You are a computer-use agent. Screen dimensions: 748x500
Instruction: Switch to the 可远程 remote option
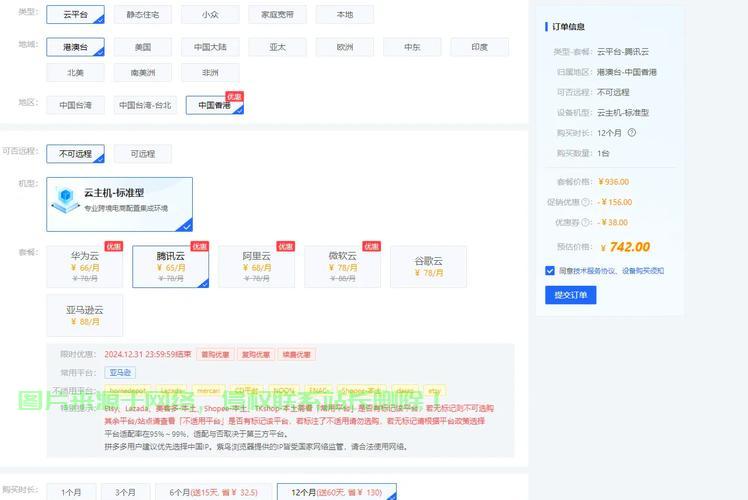pyautogui.click(x=143, y=154)
